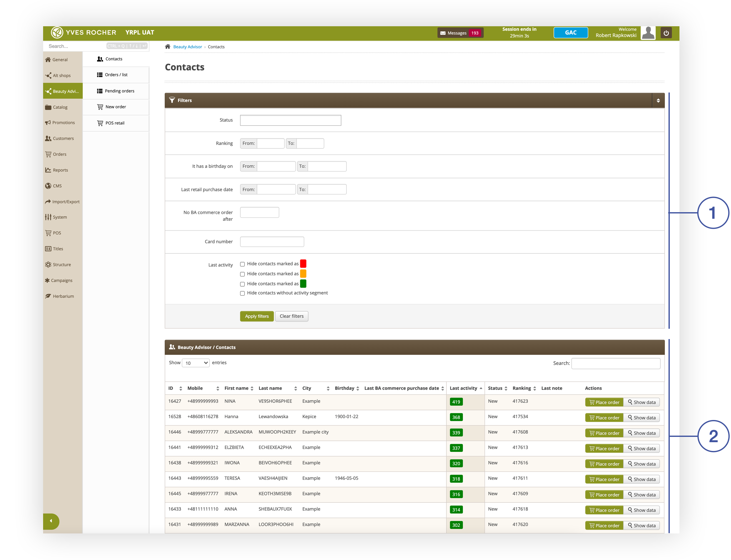This screenshot has height=560, width=731.
Task: Click the GAC button
Action: pyautogui.click(x=571, y=33)
